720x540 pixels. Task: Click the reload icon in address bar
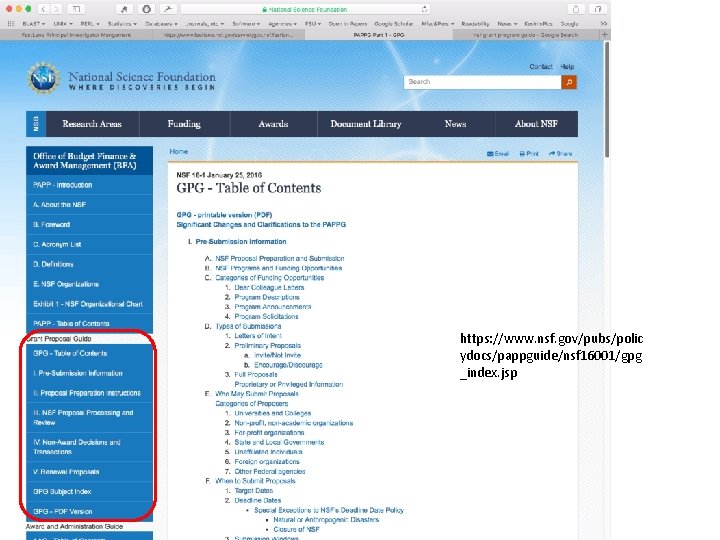click(x=424, y=9)
